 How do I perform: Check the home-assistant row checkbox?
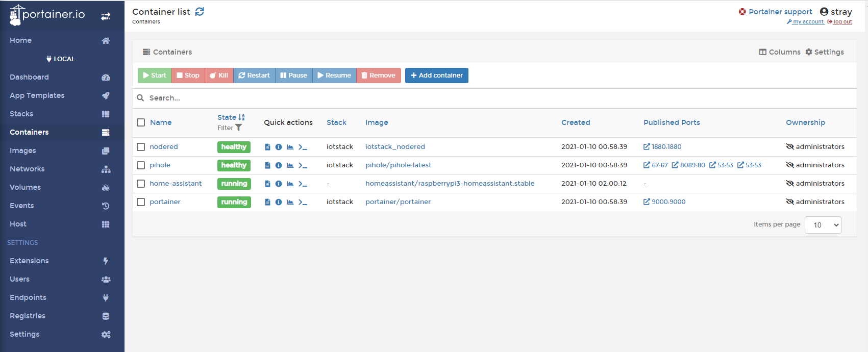pos(141,184)
